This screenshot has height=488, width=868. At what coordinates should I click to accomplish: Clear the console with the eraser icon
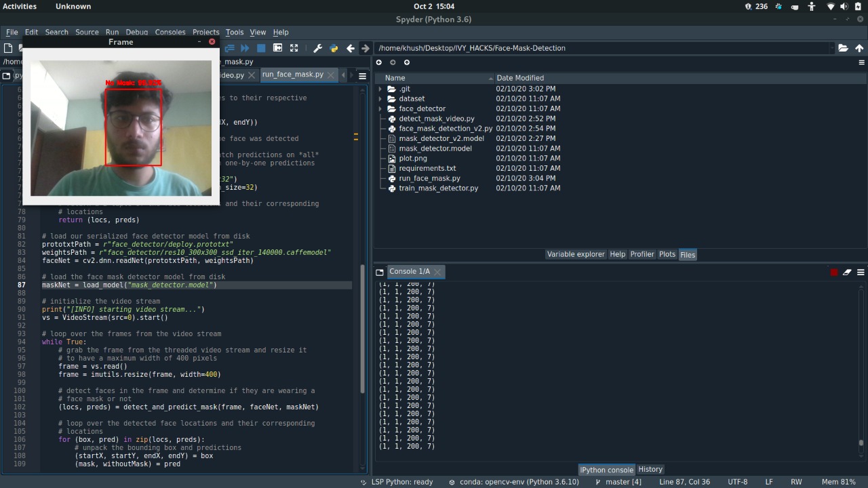(847, 272)
